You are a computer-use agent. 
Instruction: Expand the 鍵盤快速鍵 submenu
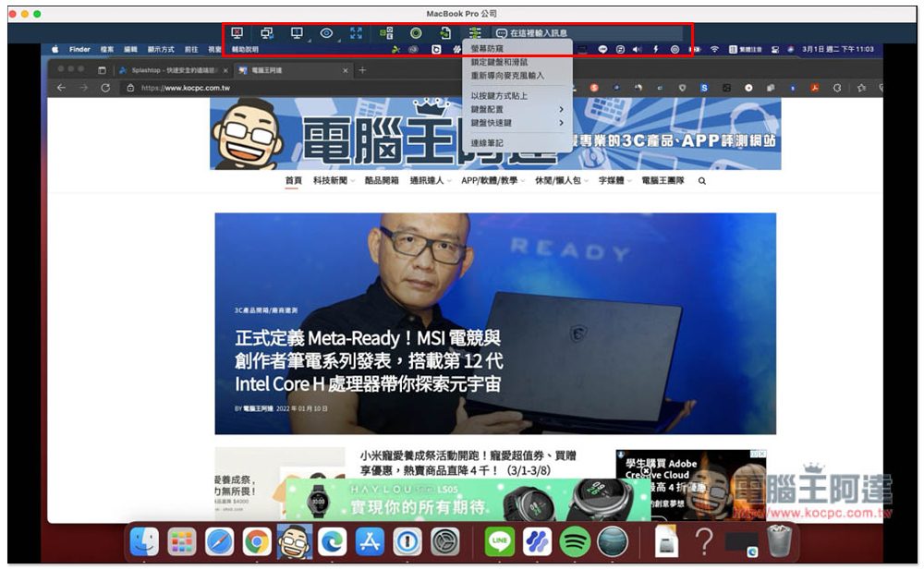click(x=518, y=123)
